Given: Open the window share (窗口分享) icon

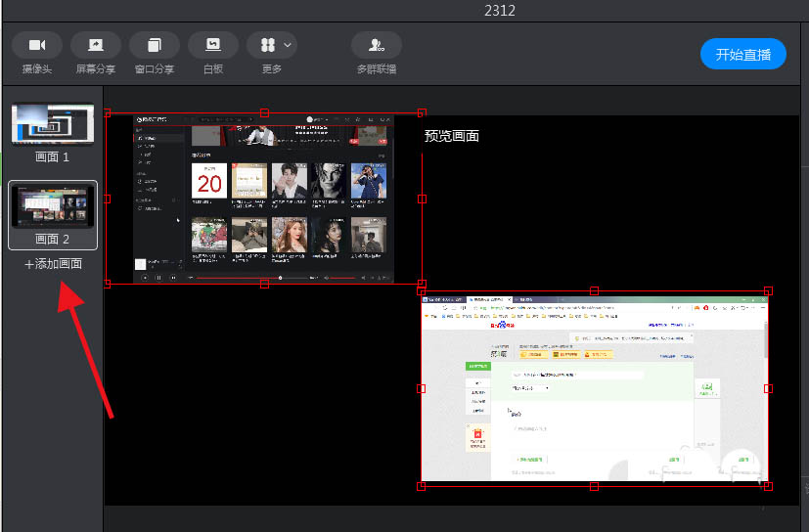Looking at the screenshot, I should click(x=155, y=45).
